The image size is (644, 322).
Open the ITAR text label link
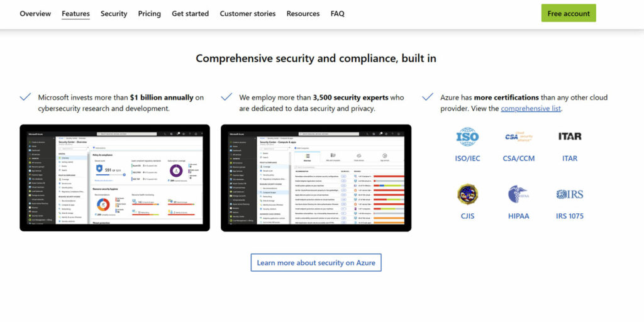click(x=570, y=158)
